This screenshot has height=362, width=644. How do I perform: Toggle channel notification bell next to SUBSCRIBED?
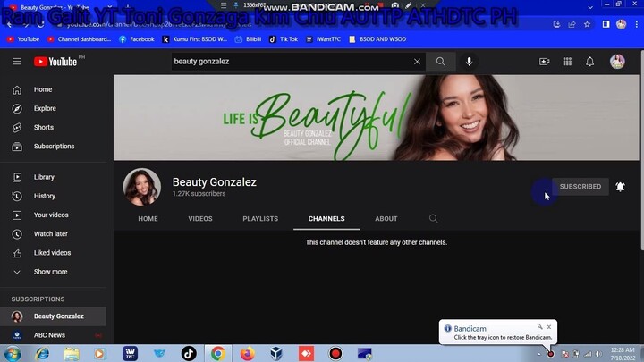(620, 187)
